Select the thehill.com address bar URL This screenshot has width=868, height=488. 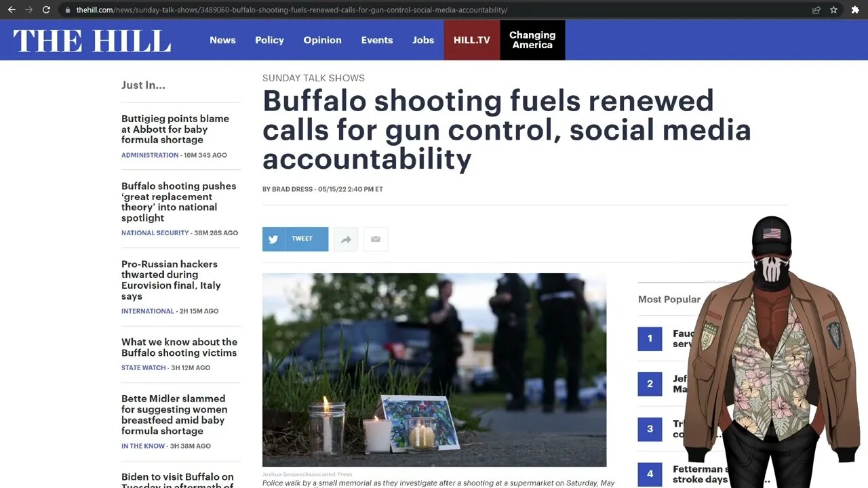coord(292,10)
